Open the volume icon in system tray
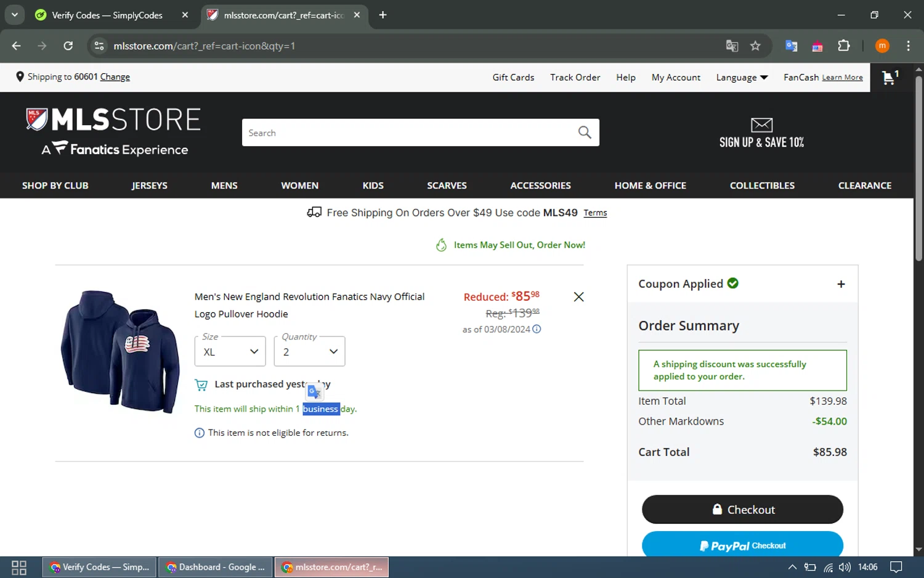The width and height of the screenshot is (924, 578). click(845, 567)
